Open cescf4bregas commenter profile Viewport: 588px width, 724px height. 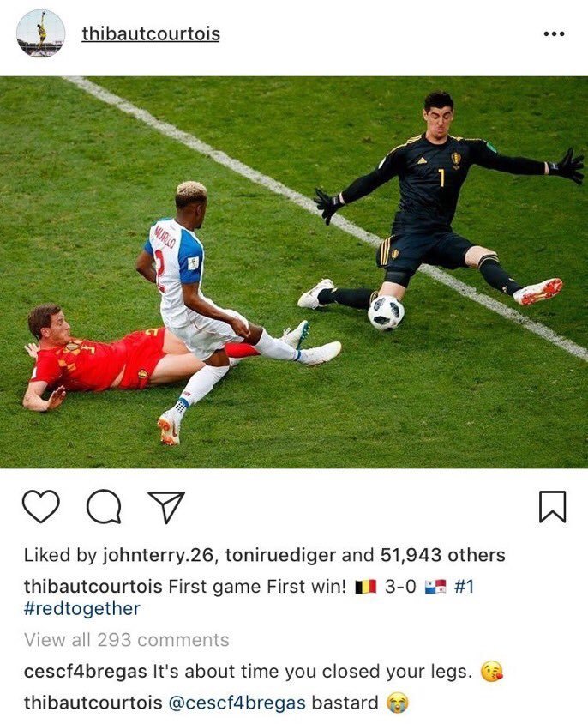pos(86,672)
